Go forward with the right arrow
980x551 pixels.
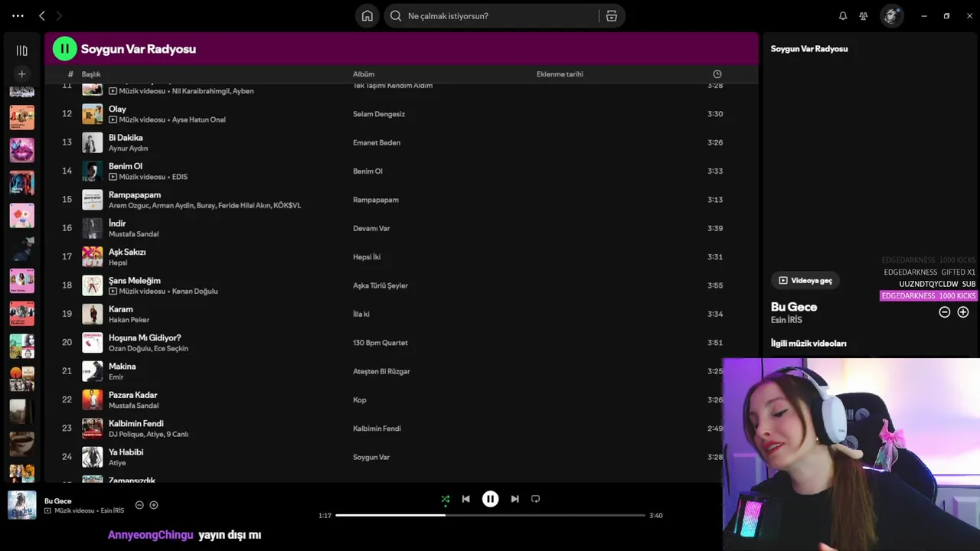[x=59, y=15]
